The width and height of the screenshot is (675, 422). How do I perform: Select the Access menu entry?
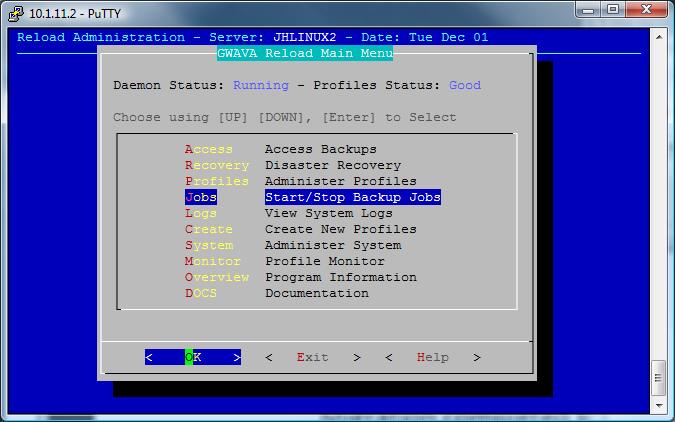click(209, 149)
